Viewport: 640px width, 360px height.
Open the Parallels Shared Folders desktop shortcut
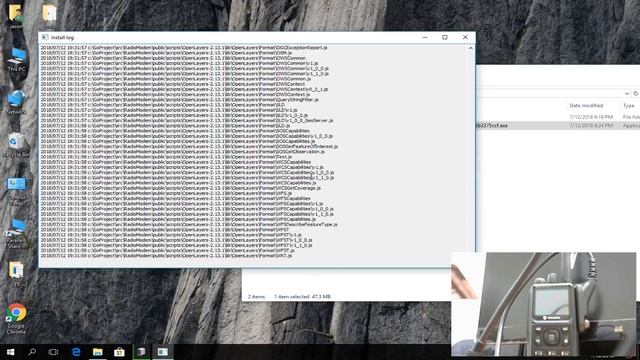point(16,233)
